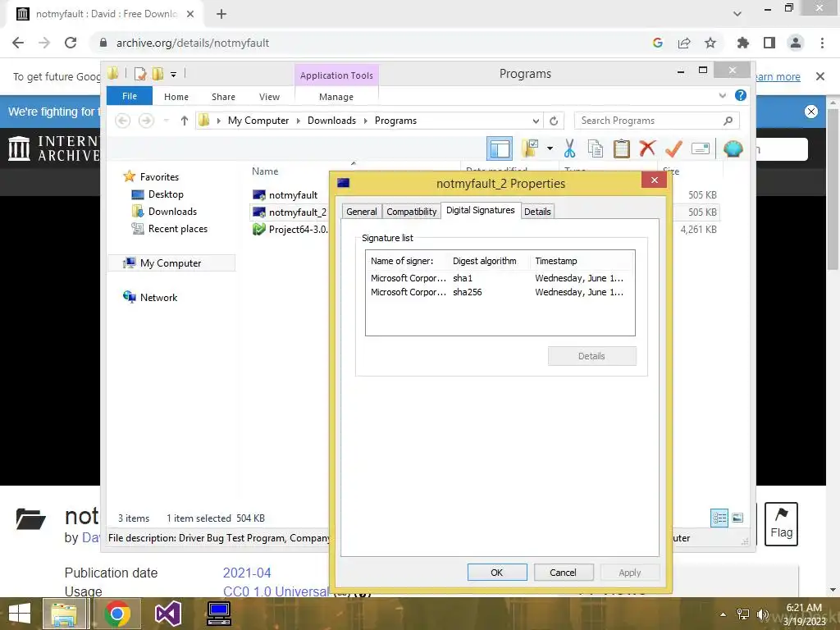840x630 pixels.
Task: Open the recent locations dropdown arrow
Action: (x=167, y=121)
